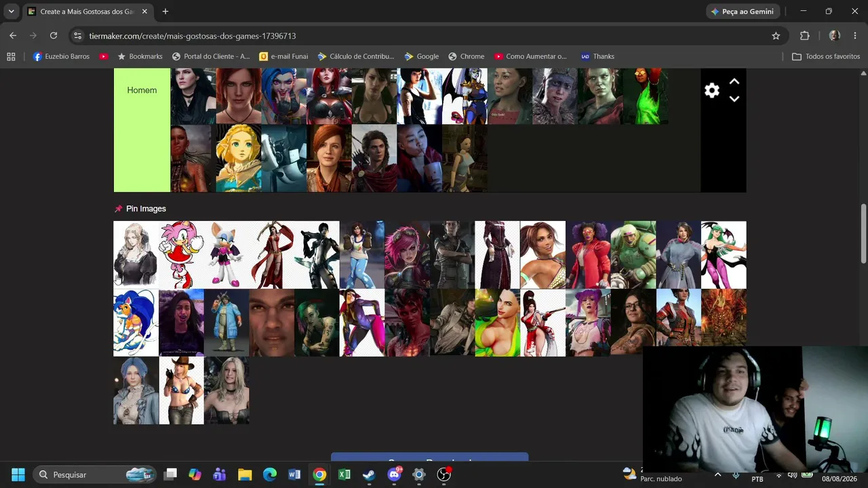Pick the blonde elf princess image in Homem tier
This screenshot has width=868, height=488.
click(238, 158)
